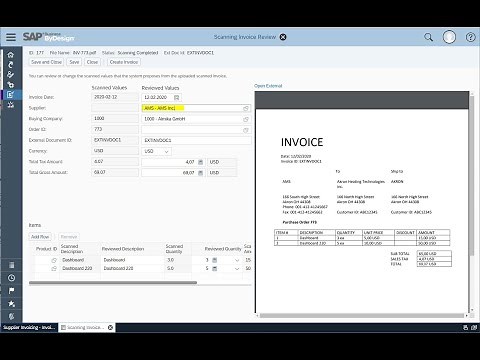Expand quantity unit dropdown in Dashboard 220 row
The width and height of the screenshot is (480, 360).
point(237,268)
